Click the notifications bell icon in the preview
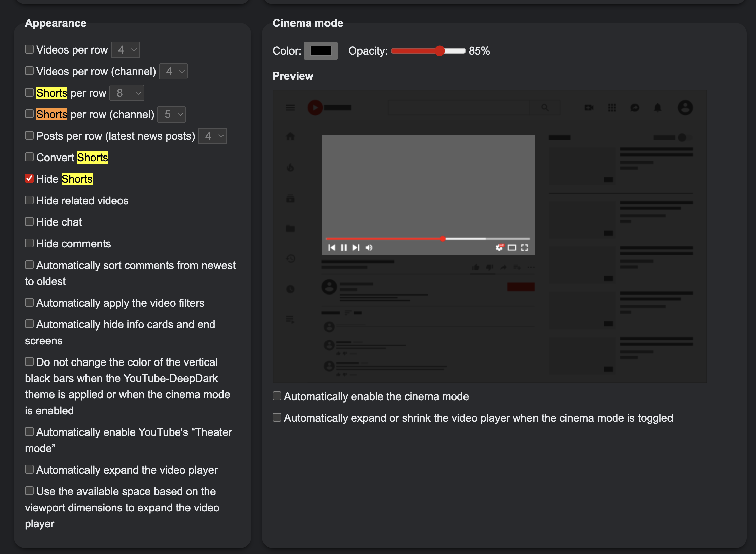The height and width of the screenshot is (554, 756). [x=658, y=108]
